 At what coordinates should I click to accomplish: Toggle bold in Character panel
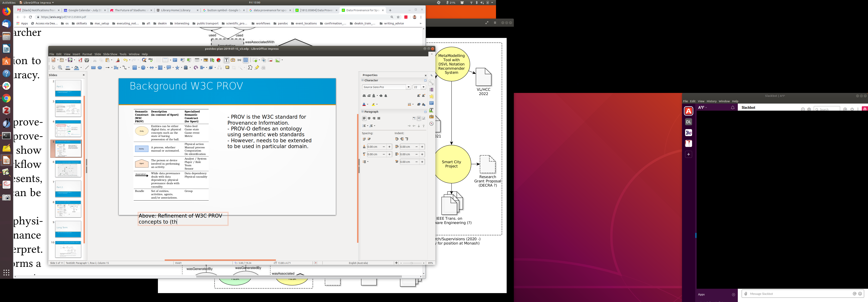coord(364,96)
